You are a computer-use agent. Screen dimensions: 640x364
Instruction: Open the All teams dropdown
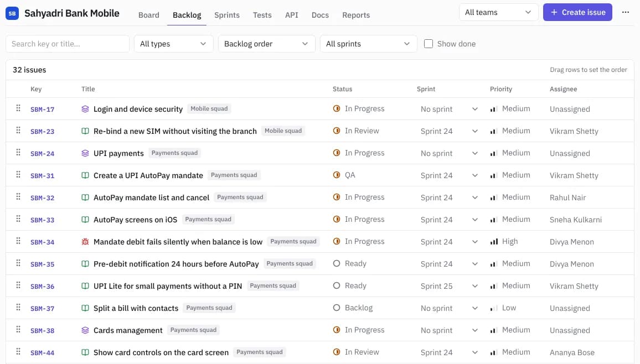tap(498, 12)
